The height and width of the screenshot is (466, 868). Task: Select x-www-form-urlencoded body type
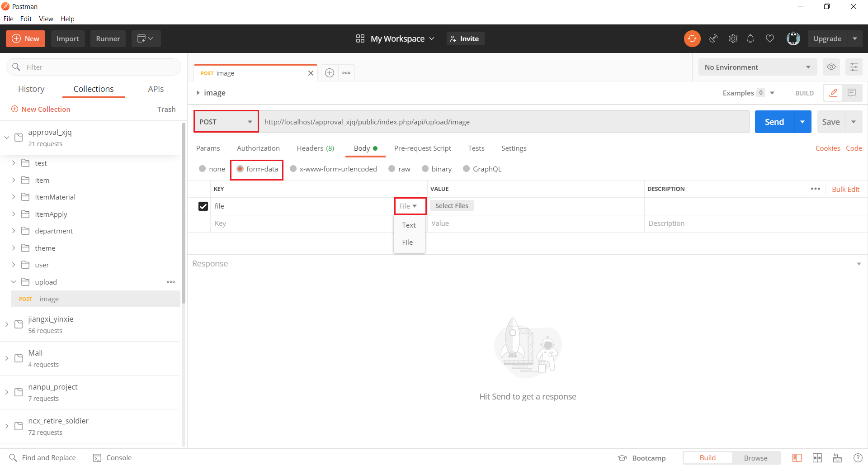pos(293,169)
